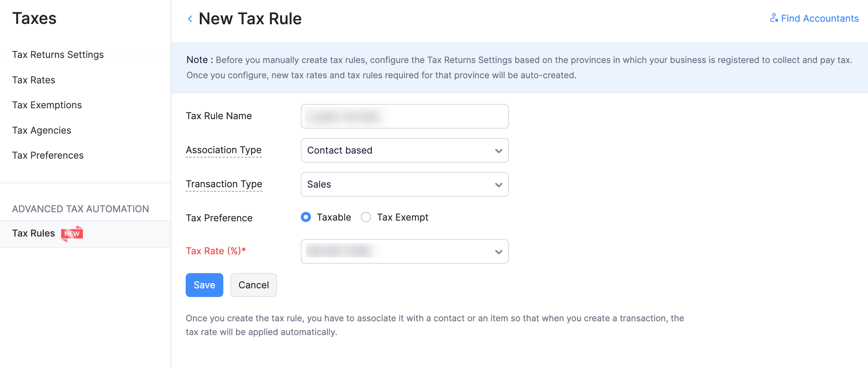
Task: Cancel creating the tax rule
Action: [253, 285]
